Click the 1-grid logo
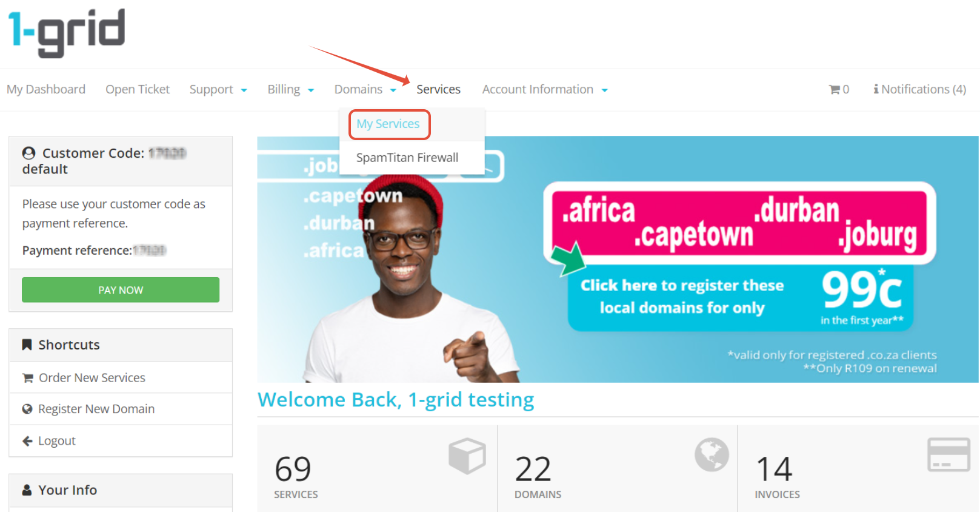Screen dimensions: 980x512 coord(67,33)
